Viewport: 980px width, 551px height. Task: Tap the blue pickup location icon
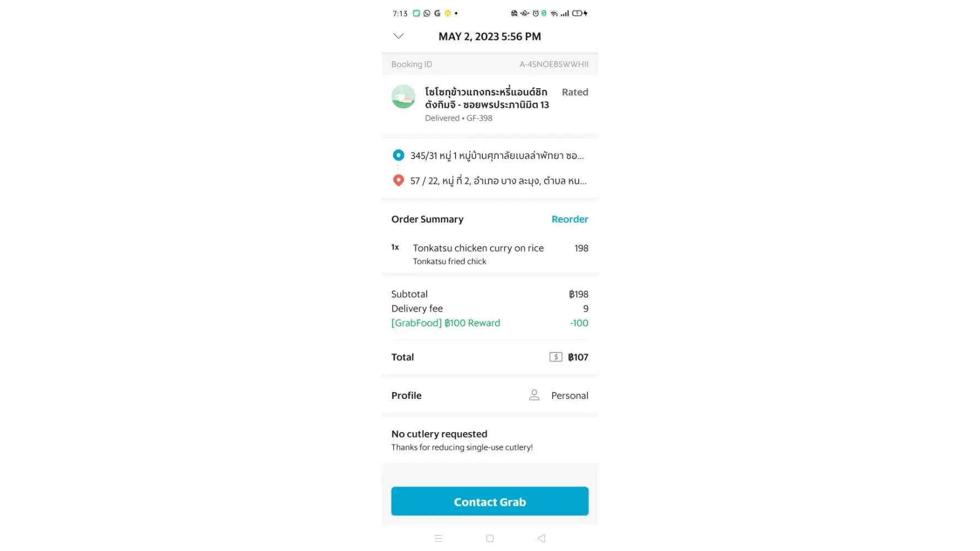(x=398, y=155)
